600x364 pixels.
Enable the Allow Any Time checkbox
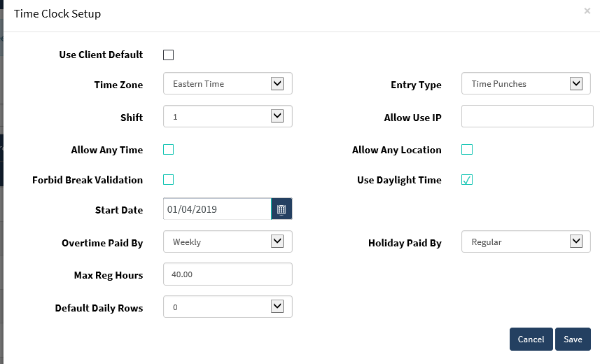168,149
